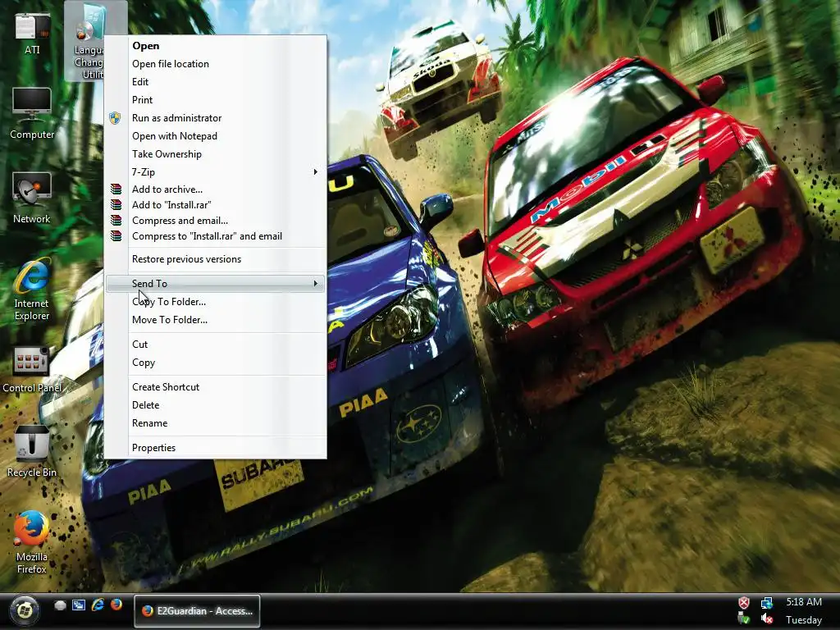The height and width of the screenshot is (630, 840).
Task: Select Open with Notepad
Action: point(216,136)
